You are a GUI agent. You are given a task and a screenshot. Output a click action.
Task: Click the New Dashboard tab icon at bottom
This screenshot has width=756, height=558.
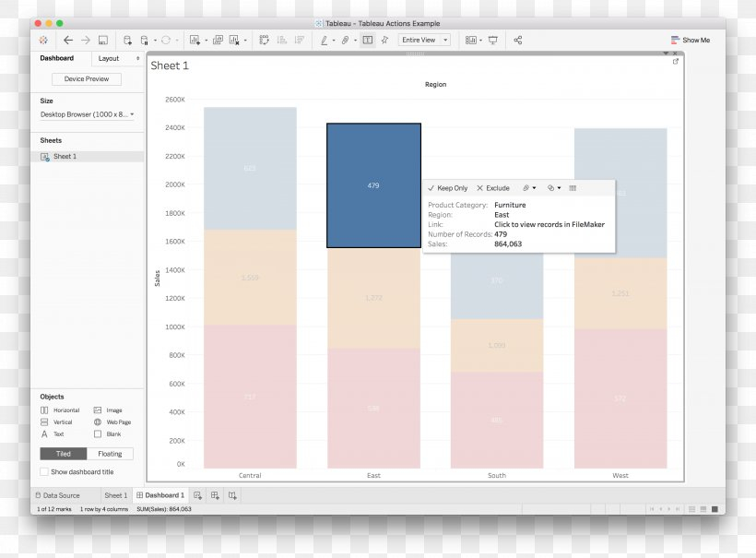coord(215,495)
